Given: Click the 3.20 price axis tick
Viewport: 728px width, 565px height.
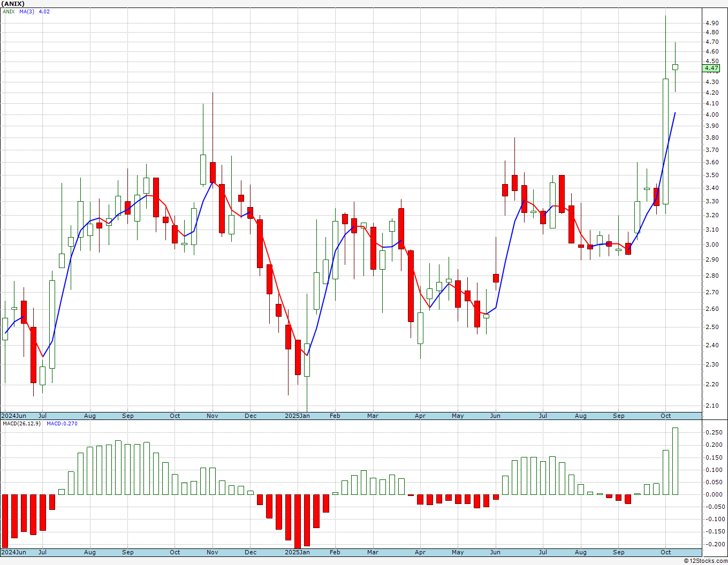Looking at the screenshot, I should (712, 216).
